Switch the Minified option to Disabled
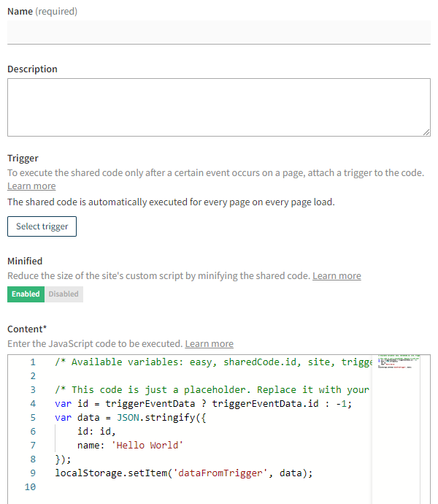438x504 pixels. (x=64, y=294)
